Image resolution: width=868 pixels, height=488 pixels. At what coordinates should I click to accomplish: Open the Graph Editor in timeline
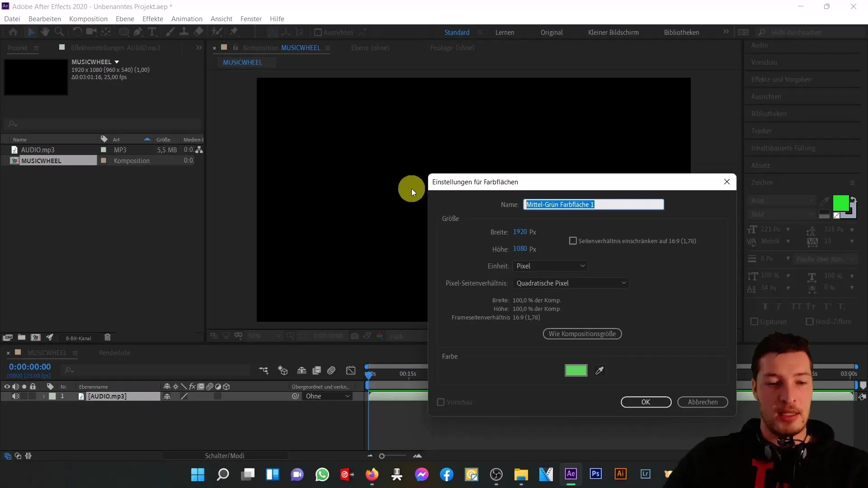(351, 371)
